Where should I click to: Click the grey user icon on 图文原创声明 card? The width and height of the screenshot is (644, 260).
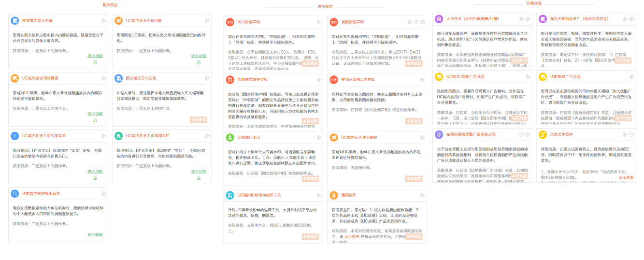319,22
